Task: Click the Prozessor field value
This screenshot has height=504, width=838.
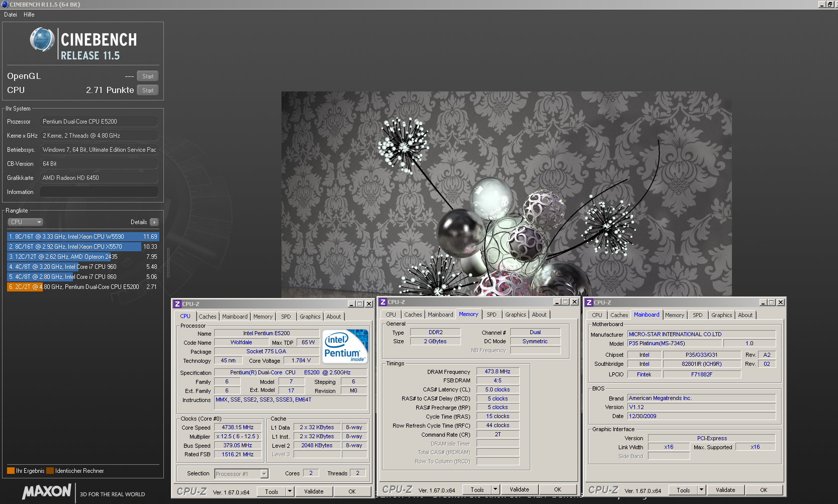Action: [x=99, y=122]
